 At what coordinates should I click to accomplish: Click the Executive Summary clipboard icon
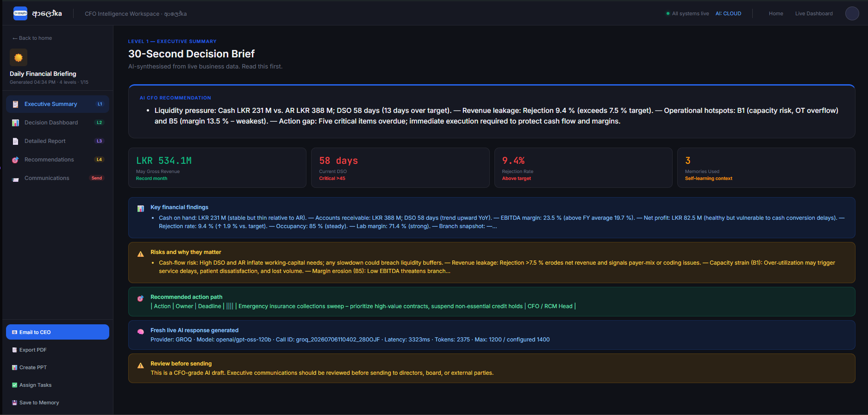tap(15, 104)
